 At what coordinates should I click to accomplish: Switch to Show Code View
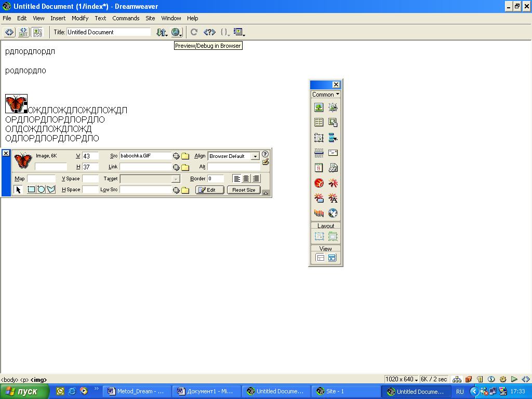9,32
